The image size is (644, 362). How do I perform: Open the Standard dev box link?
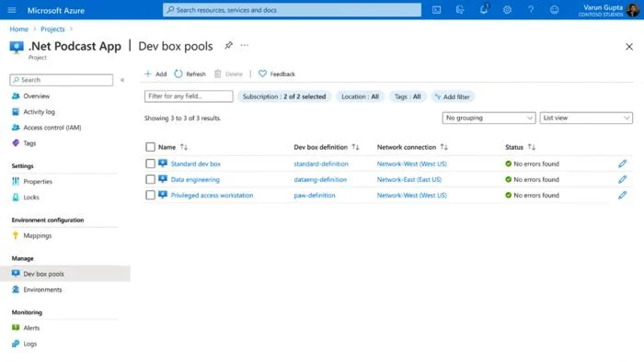[x=195, y=164]
